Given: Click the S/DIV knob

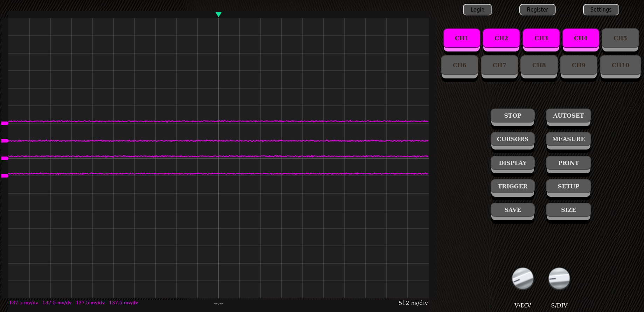Looking at the screenshot, I should pyautogui.click(x=559, y=279).
